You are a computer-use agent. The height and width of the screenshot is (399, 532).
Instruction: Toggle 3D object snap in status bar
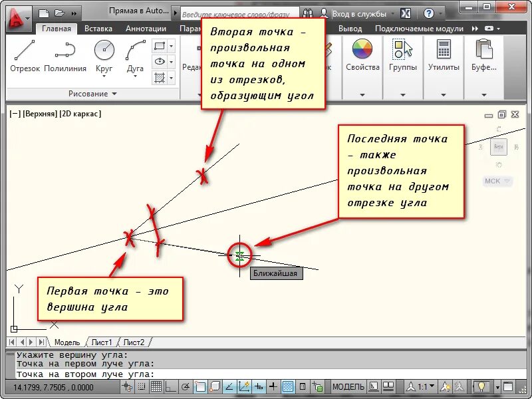tap(215, 387)
